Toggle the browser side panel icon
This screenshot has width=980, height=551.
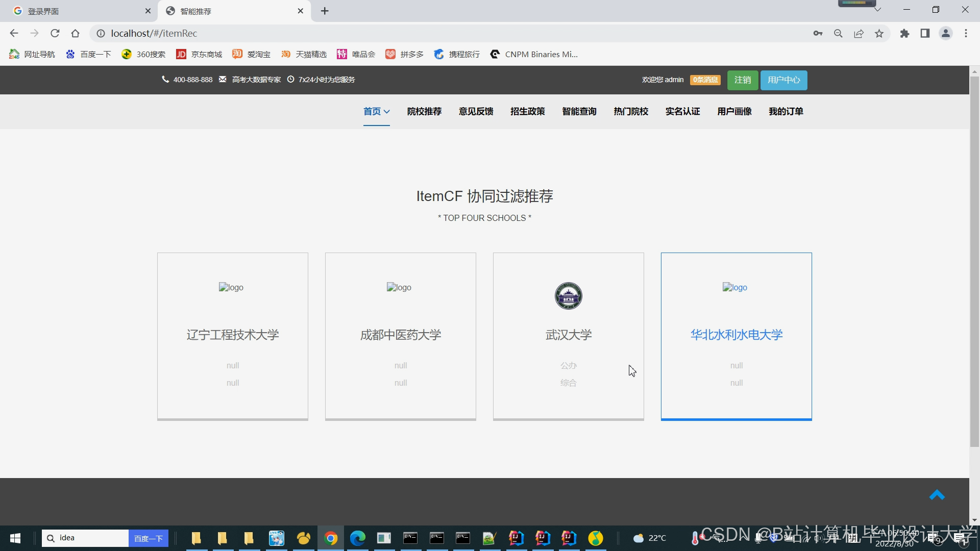pyautogui.click(x=925, y=33)
